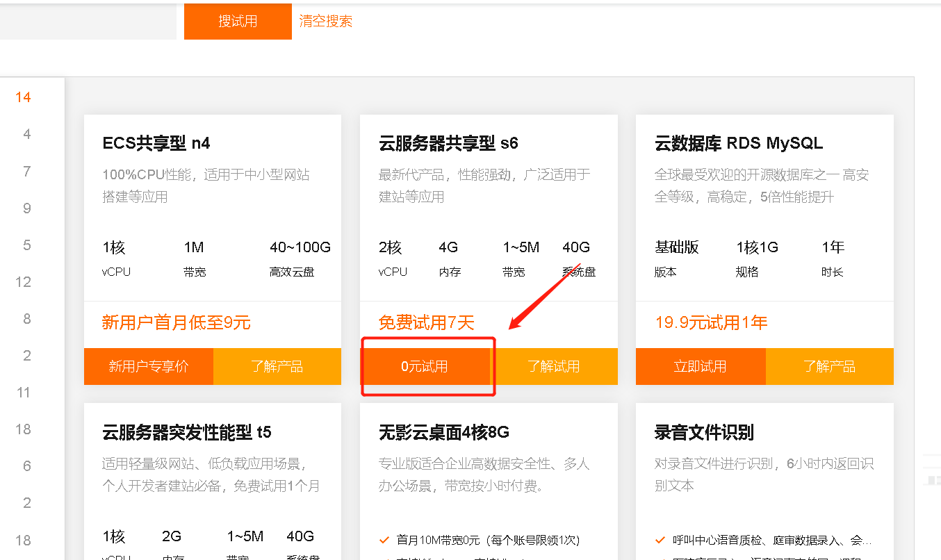Click the description starting 适用轻量级网站
Viewport: 941px width, 560px height.
point(211,475)
